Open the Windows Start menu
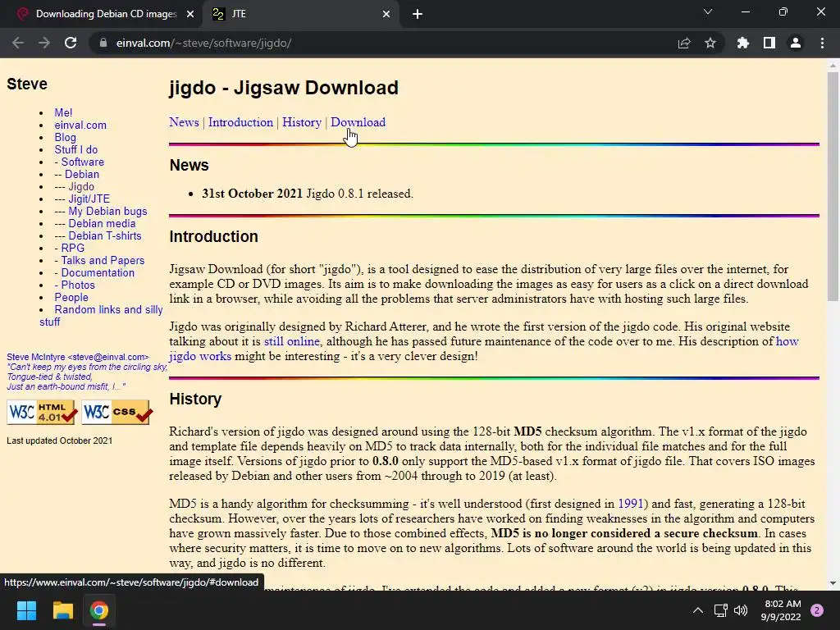The image size is (840, 630). tap(26, 610)
